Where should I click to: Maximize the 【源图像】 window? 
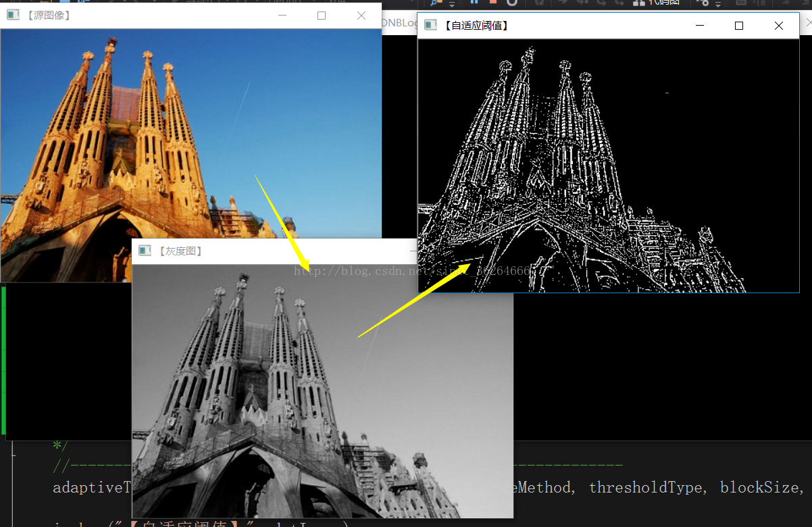322,15
